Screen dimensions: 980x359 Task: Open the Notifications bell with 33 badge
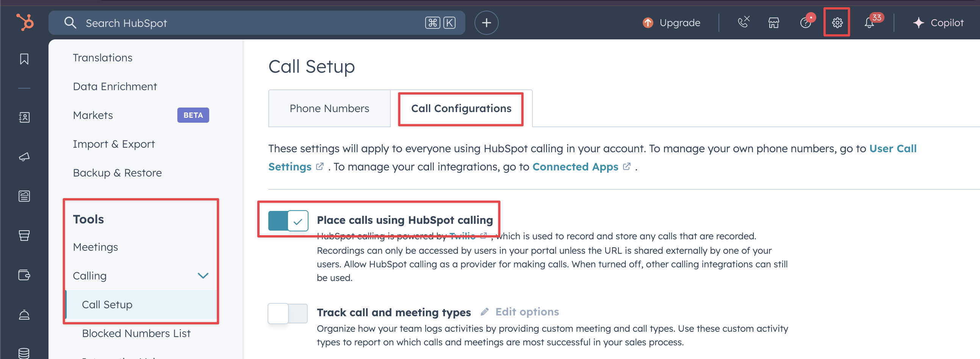pyautogui.click(x=869, y=23)
